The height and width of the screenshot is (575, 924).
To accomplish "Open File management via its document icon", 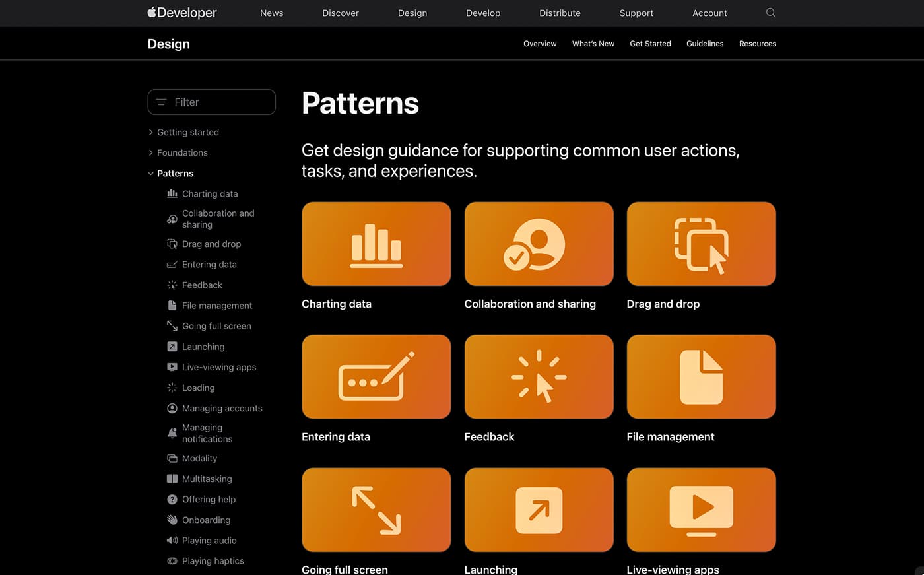I will pyautogui.click(x=172, y=305).
